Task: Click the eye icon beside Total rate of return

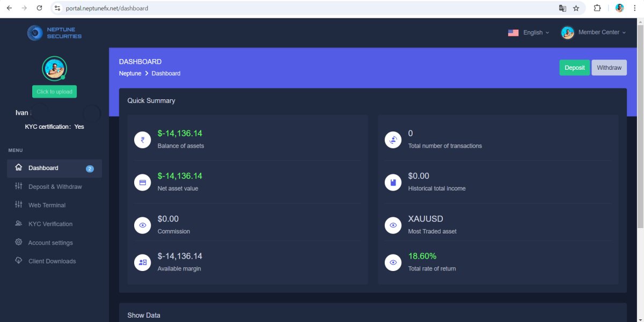Action: coord(393,262)
